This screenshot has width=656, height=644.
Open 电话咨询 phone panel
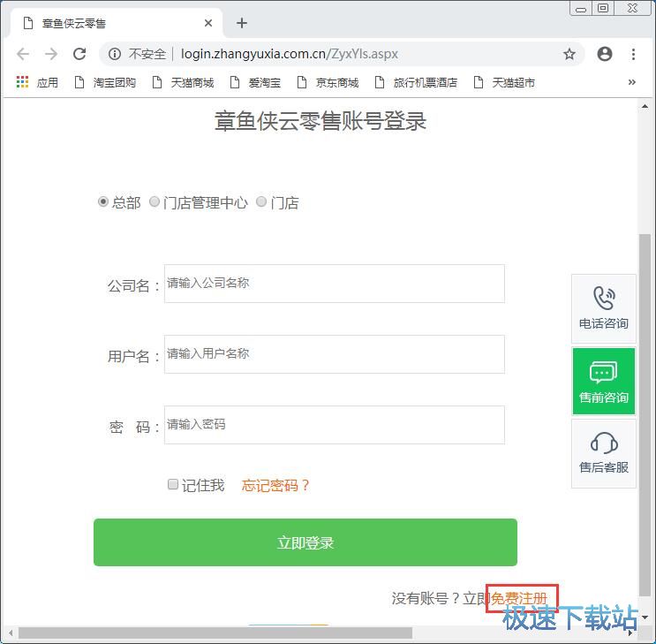604,308
